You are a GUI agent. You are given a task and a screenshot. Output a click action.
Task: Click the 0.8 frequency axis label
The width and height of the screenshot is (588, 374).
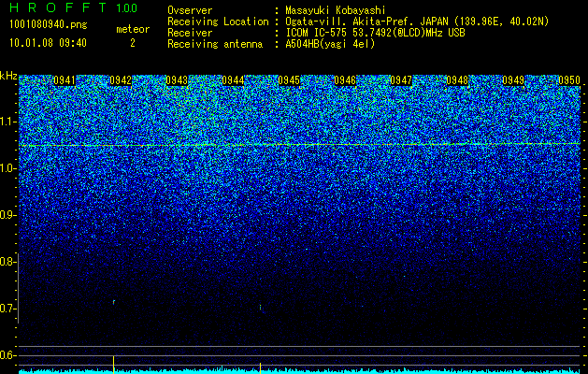point(7,262)
